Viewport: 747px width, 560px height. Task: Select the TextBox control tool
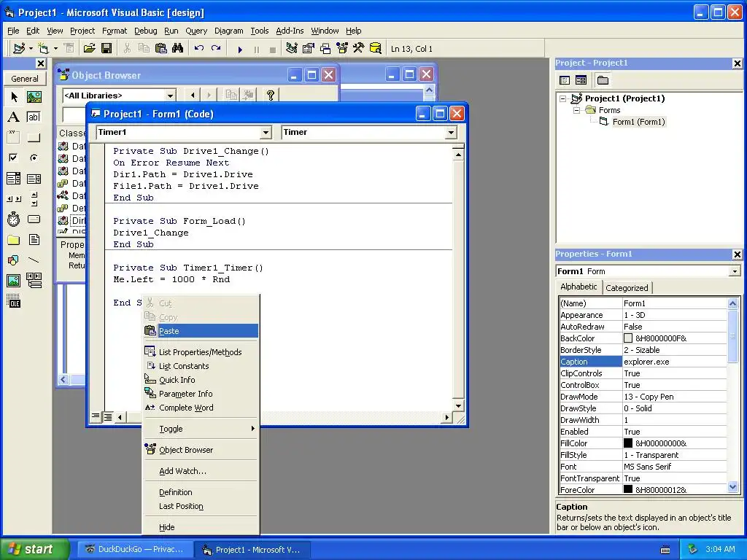coord(34,117)
